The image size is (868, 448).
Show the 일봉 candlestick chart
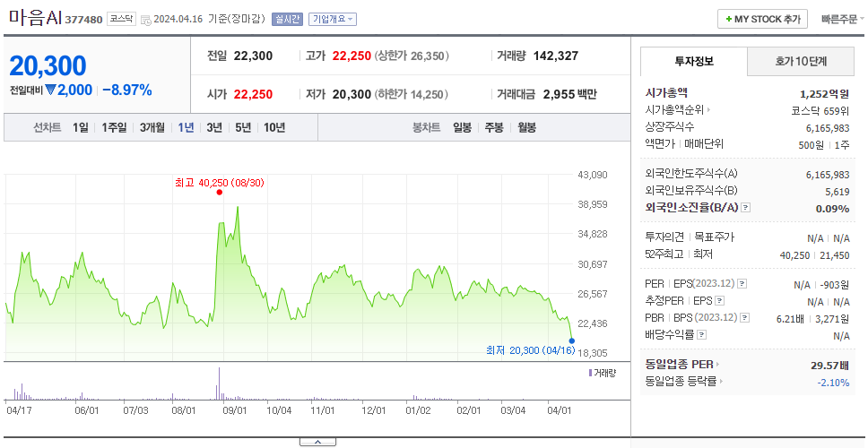click(x=462, y=128)
